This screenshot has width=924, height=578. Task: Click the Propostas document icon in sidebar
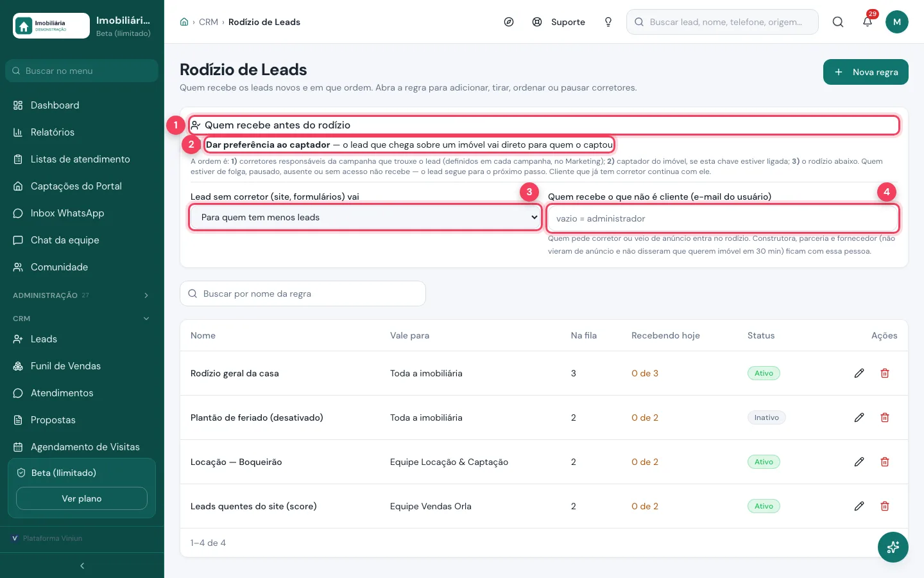coord(18,420)
